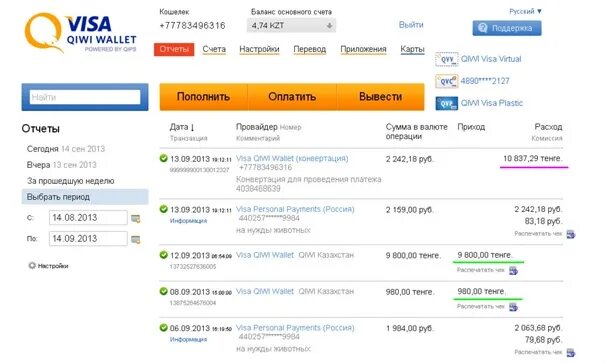Click the Visa QIWI Wallet logo
This screenshot has height=363, width=604.
pyautogui.click(x=81, y=34)
